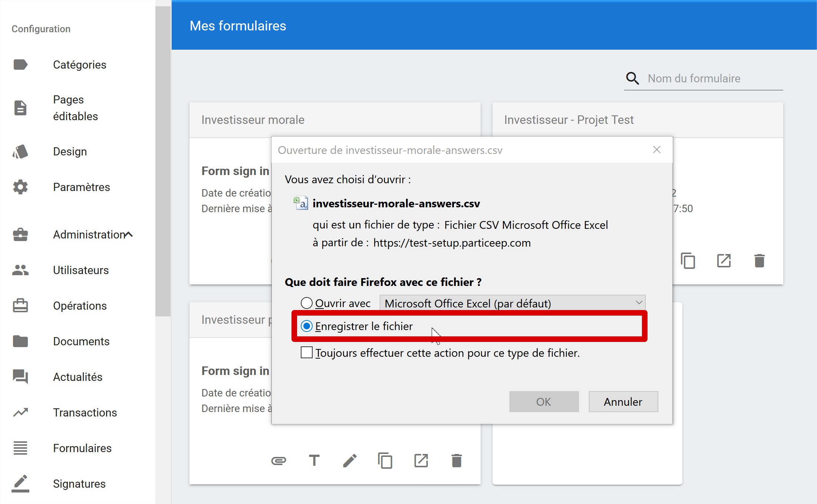817x504 pixels.
Task: Click copy icon on Investisseur - Projet Test card
Action: click(688, 261)
